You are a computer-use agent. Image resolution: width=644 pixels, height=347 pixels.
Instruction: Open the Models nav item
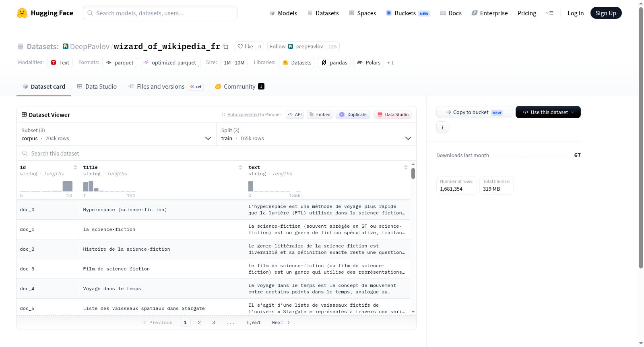click(283, 13)
